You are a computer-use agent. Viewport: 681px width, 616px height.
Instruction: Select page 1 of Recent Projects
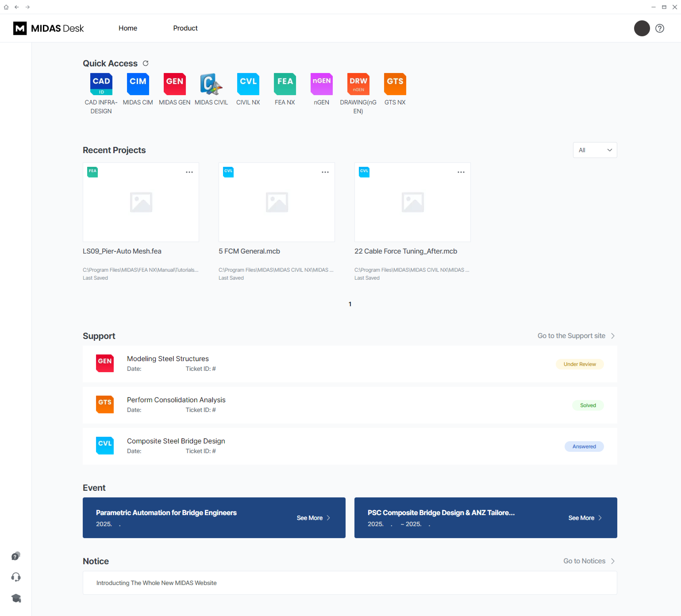coord(350,304)
